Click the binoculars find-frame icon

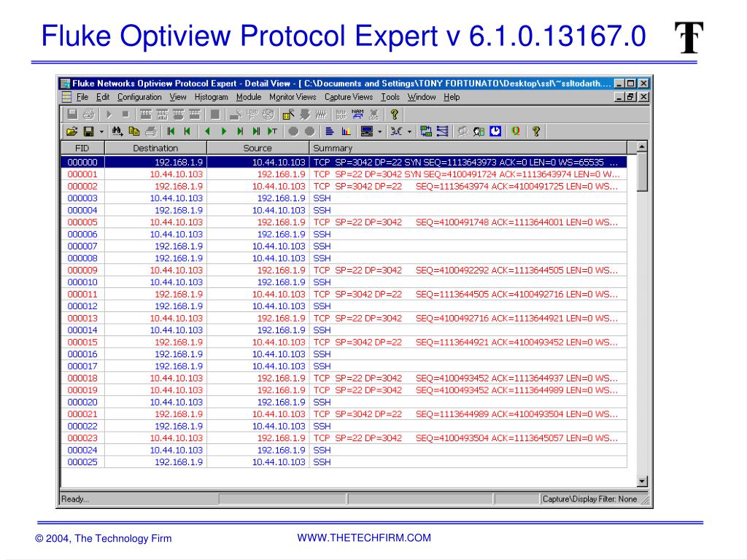pyautogui.click(x=117, y=131)
